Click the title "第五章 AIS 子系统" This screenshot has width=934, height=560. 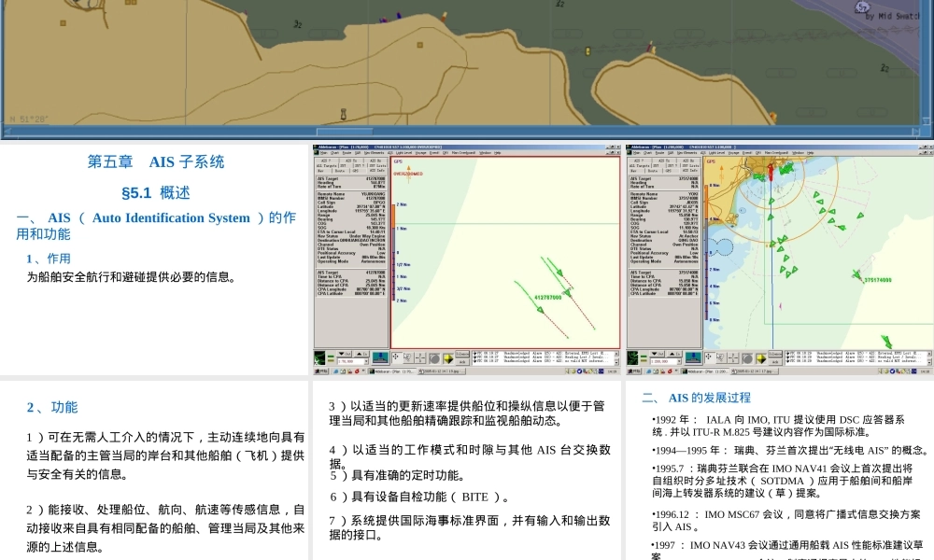(156, 161)
